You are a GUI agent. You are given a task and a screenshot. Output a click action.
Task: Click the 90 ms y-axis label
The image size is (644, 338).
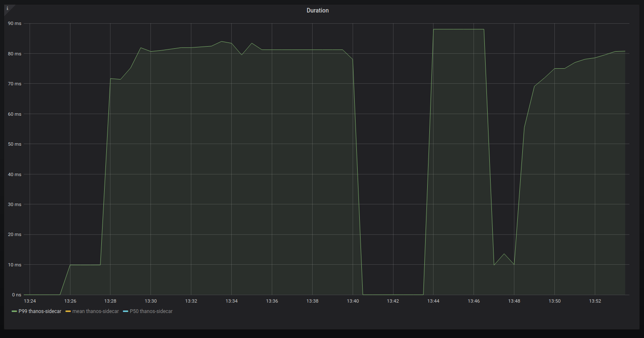(15, 23)
